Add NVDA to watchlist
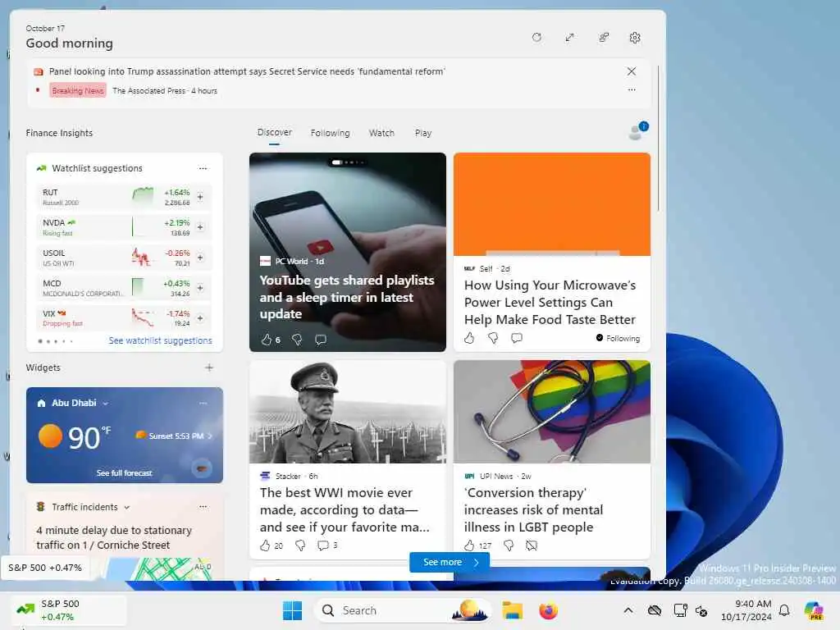 point(200,227)
